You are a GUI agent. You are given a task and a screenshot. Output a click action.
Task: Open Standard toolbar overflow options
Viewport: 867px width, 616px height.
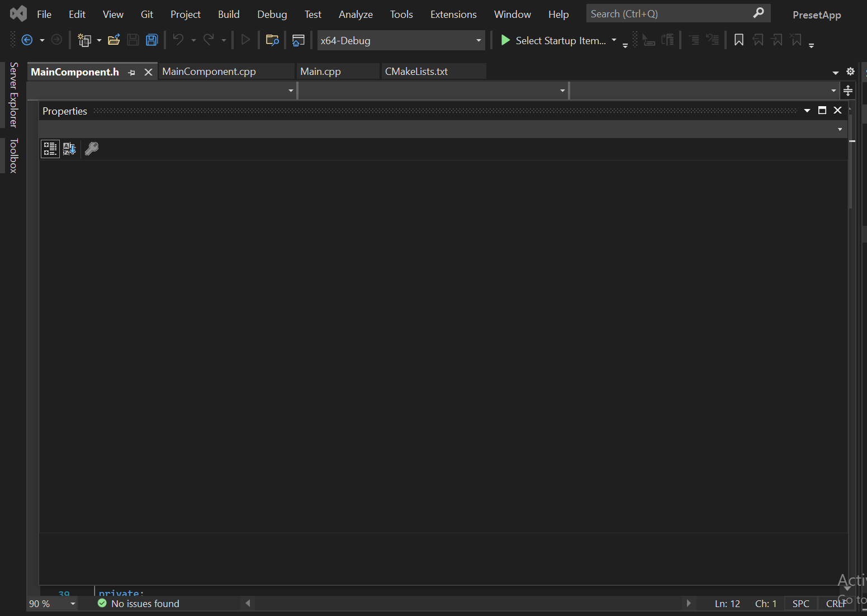click(625, 46)
